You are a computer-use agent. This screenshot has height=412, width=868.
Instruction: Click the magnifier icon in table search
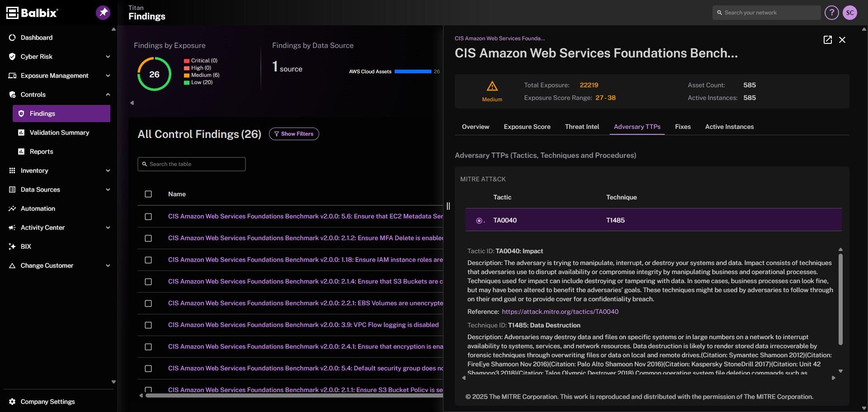145,164
